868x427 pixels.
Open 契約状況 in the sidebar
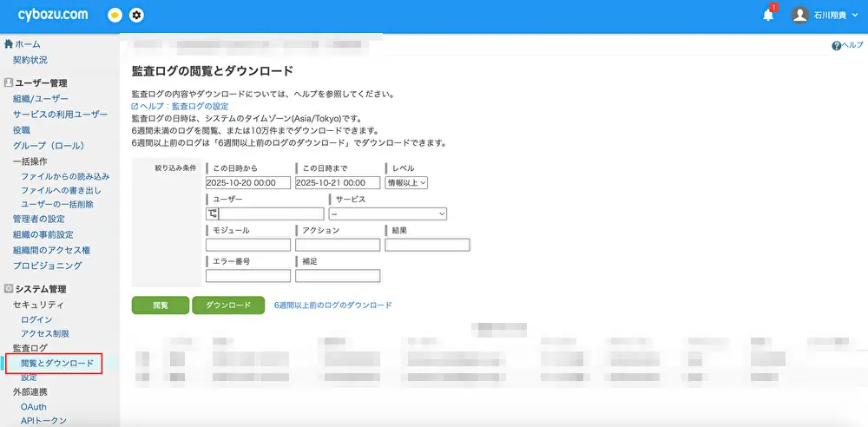pos(30,60)
